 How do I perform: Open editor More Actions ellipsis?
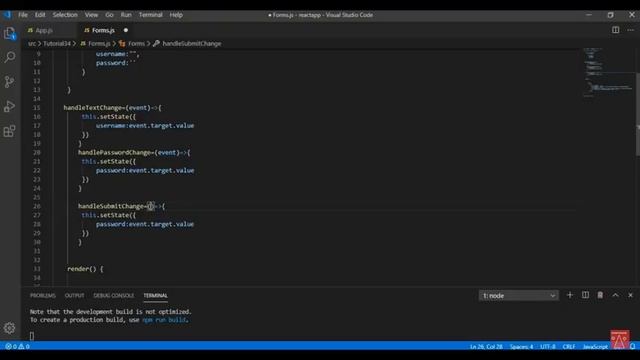pyautogui.click(x=631, y=30)
